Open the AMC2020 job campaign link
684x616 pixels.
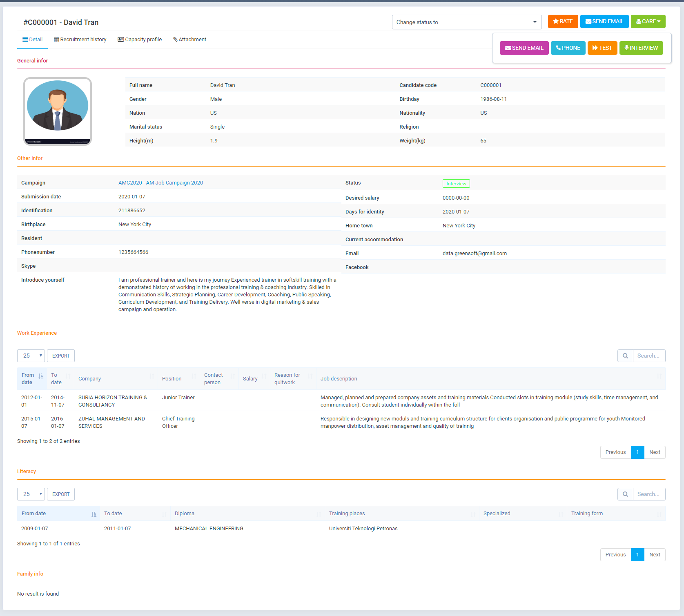coord(160,182)
